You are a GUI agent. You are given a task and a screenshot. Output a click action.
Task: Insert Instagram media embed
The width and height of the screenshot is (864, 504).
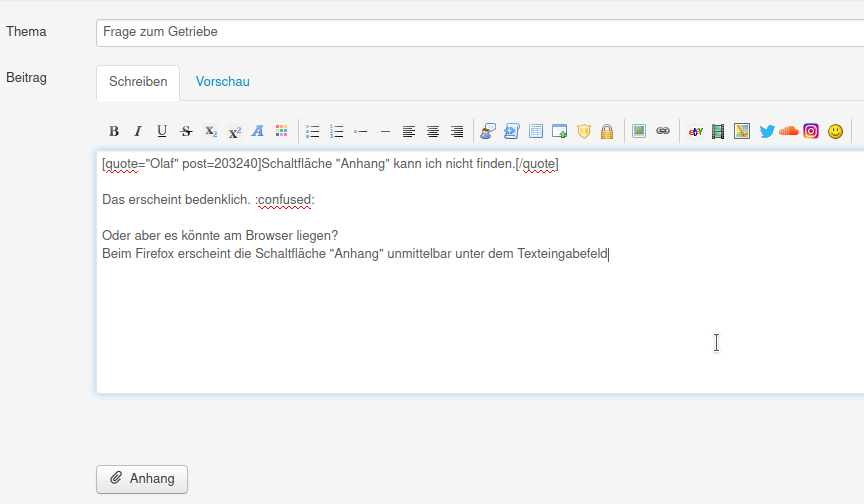click(811, 131)
